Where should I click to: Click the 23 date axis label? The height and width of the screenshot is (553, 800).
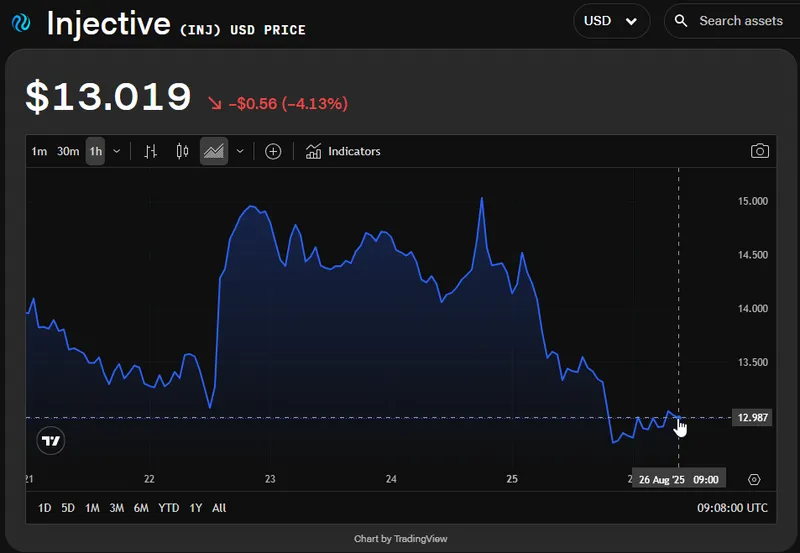pyautogui.click(x=270, y=479)
